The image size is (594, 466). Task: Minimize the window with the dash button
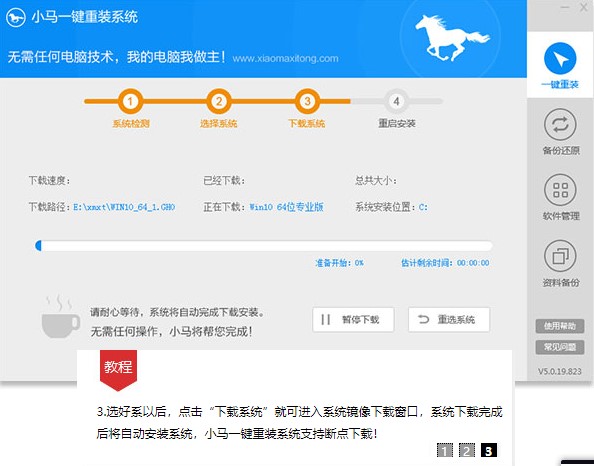[565, 7]
